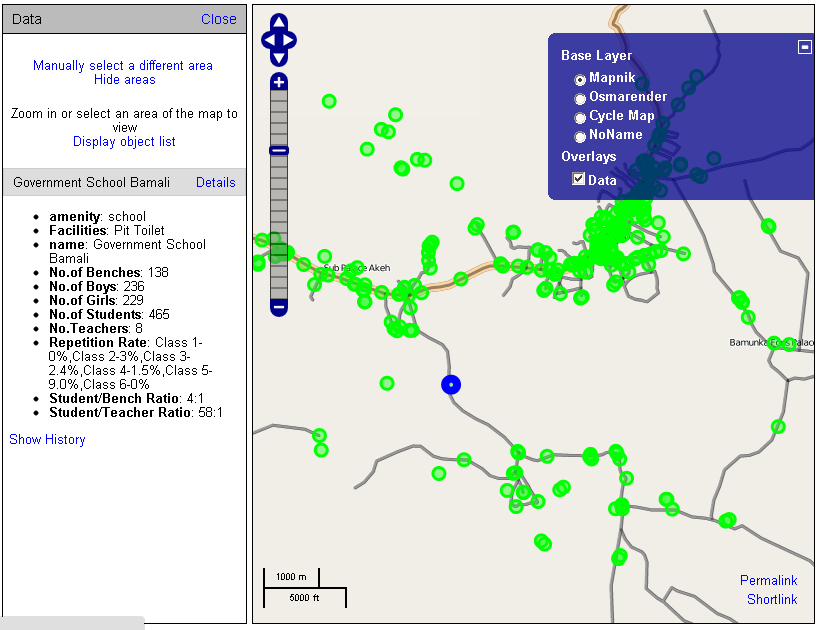
Task: Click Manually select a different area
Action: coord(123,66)
